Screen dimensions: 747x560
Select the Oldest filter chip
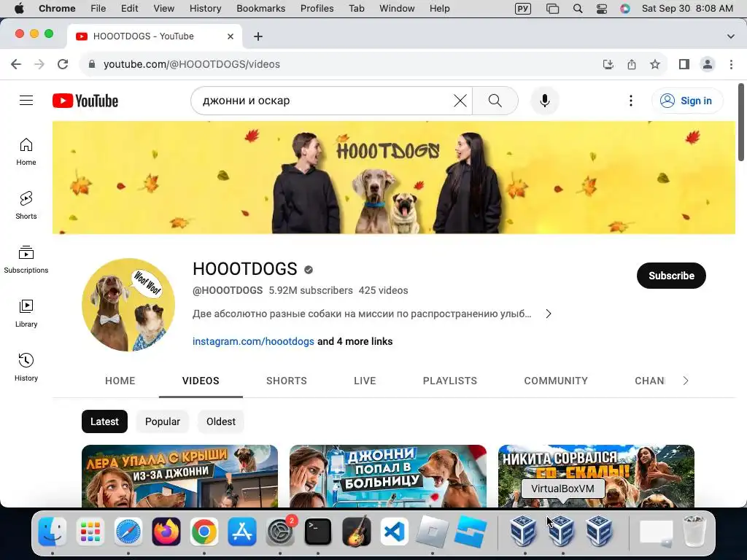coord(220,421)
